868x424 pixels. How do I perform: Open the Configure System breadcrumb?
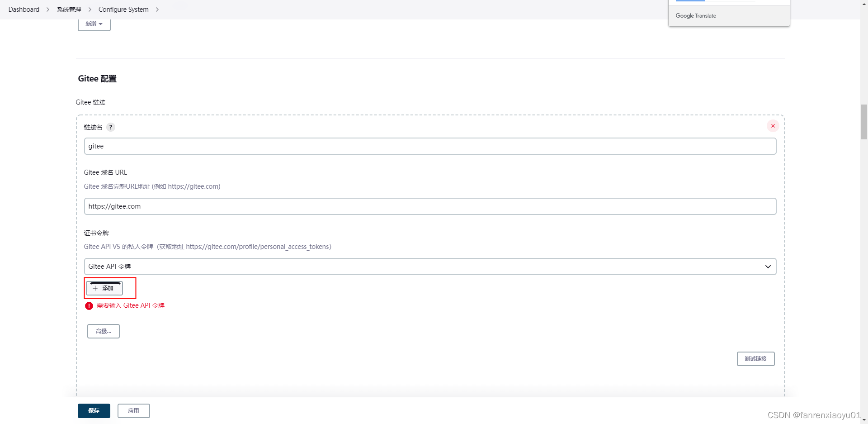pyautogui.click(x=123, y=10)
